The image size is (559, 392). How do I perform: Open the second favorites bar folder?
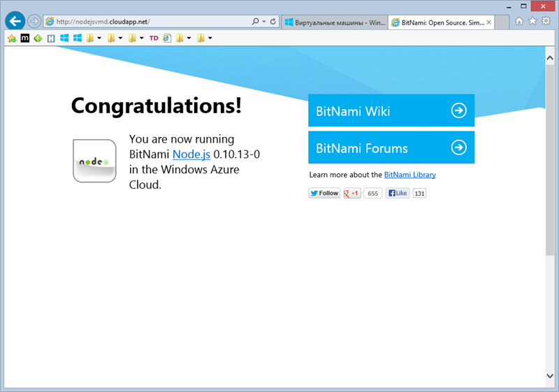[x=111, y=38]
